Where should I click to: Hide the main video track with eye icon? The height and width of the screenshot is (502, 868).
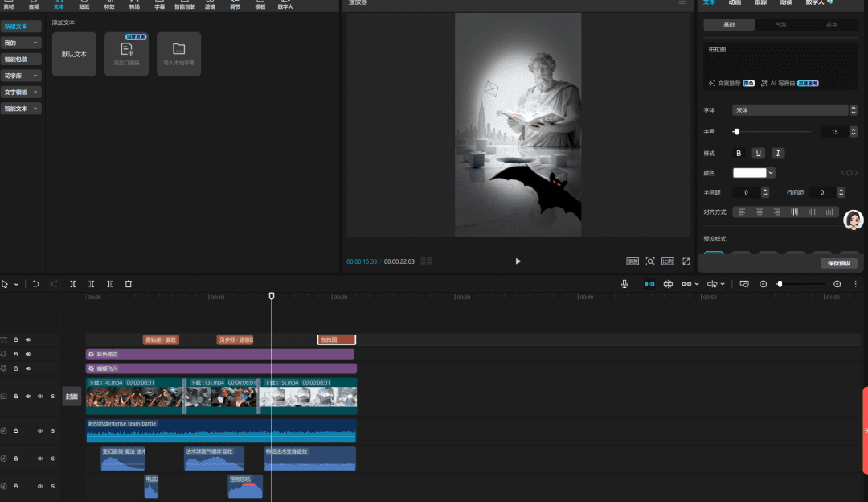pyautogui.click(x=28, y=397)
